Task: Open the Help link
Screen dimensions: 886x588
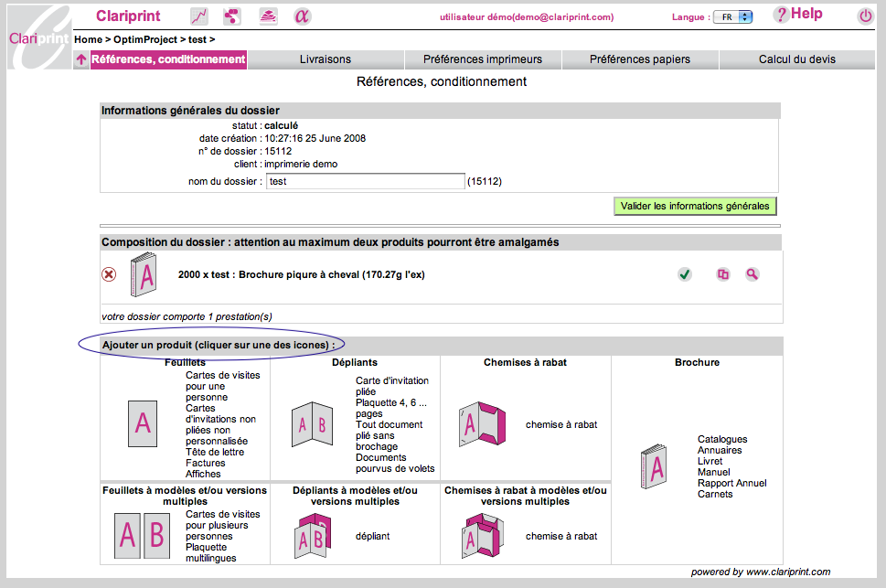Action: (798, 14)
